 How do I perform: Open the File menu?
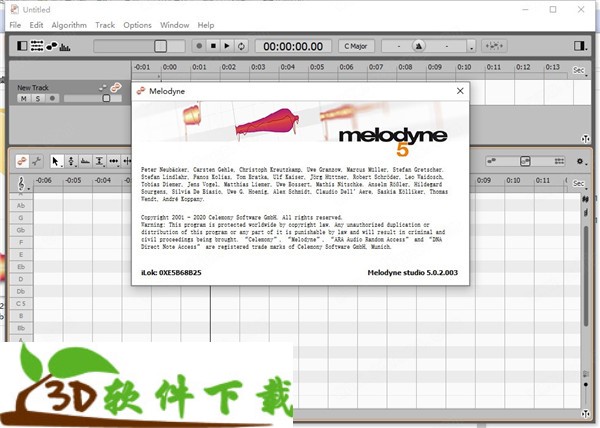point(15,25)
